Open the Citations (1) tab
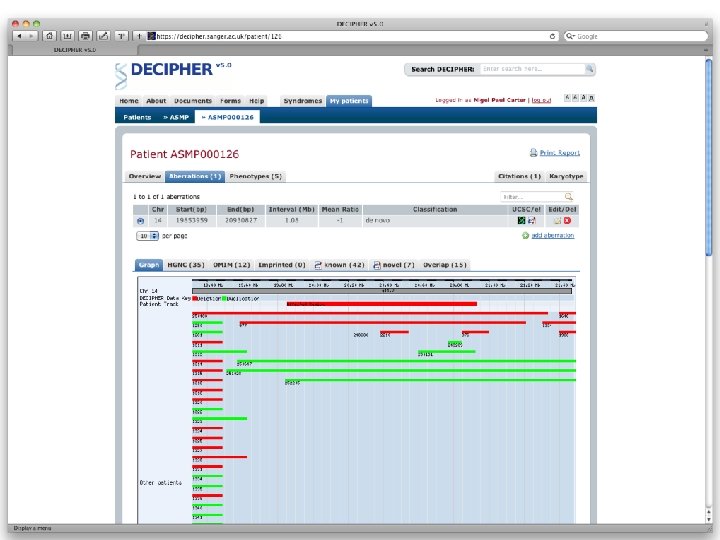Screen dimensions: 720x540 (x=519, y=176)
